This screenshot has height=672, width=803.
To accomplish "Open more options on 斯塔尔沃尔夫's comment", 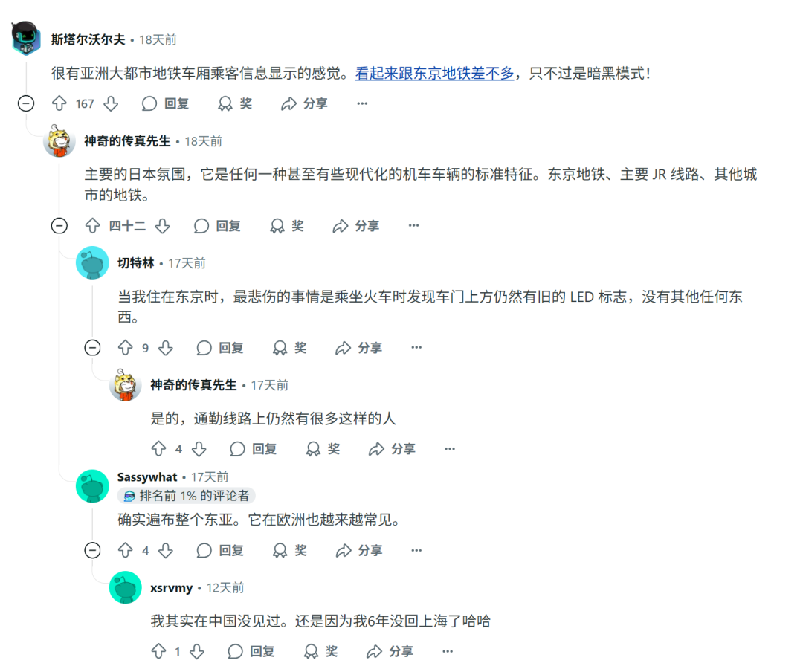I will (362, 103).
